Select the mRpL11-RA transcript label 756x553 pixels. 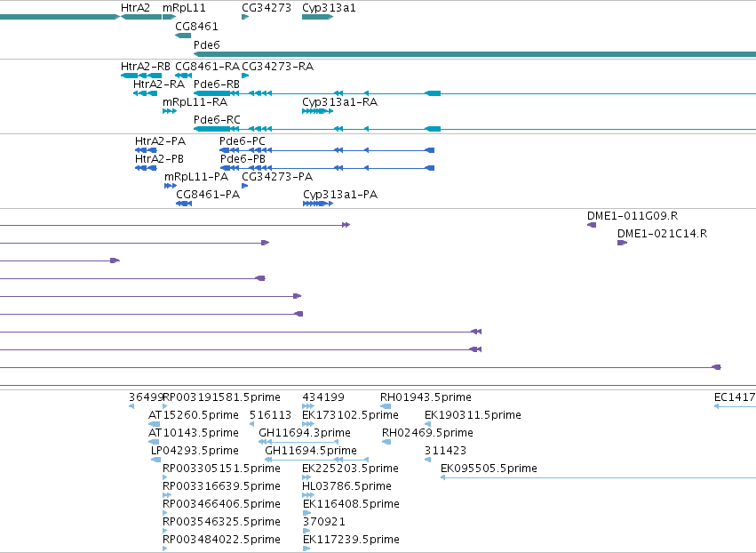(x=195, y=102)
